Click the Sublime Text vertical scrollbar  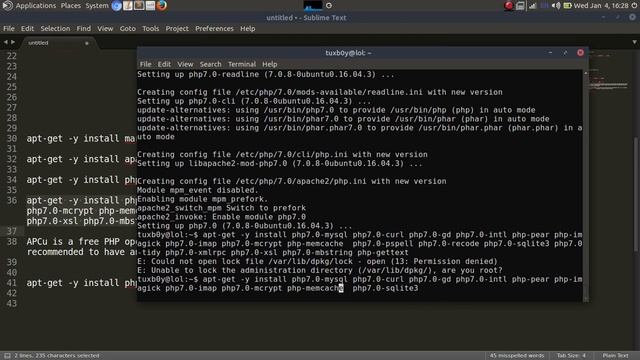[636, 196]
